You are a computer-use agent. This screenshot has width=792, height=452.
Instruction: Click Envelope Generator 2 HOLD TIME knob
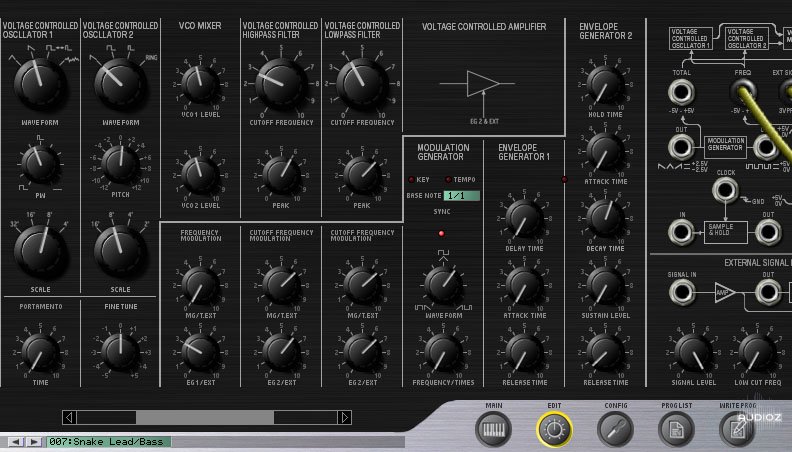605,84
